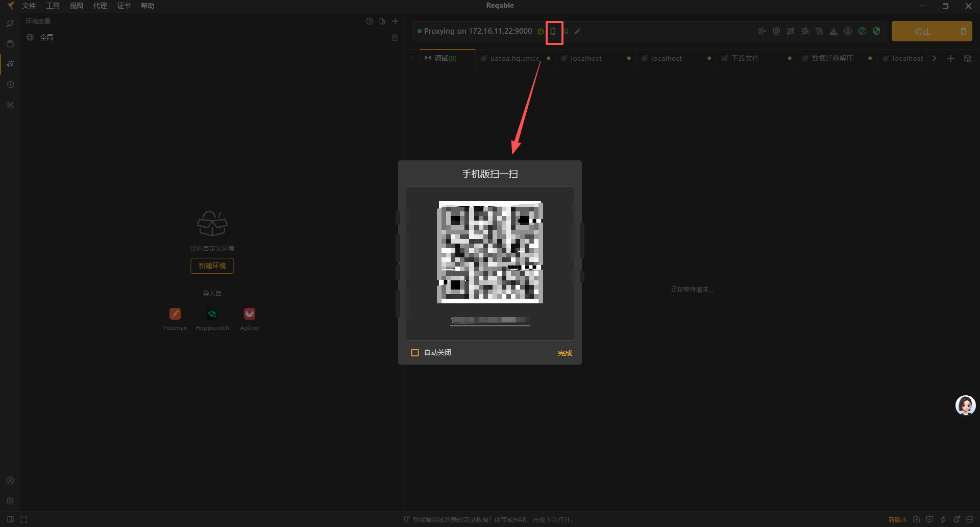Click the right chevron to scroll tabs

pos(935,58)
